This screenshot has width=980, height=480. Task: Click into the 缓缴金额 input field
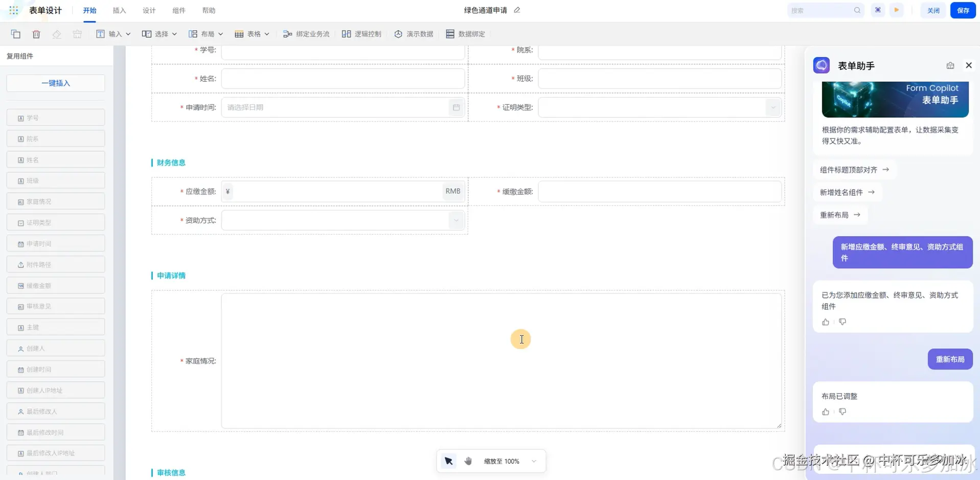tap(659, 191)
